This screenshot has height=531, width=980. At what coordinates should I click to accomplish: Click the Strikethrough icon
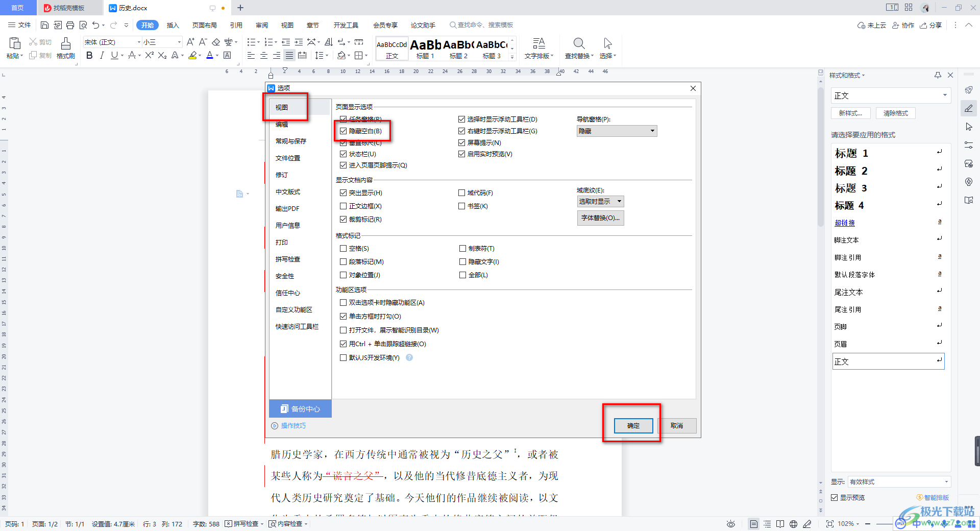pos(132,55)
